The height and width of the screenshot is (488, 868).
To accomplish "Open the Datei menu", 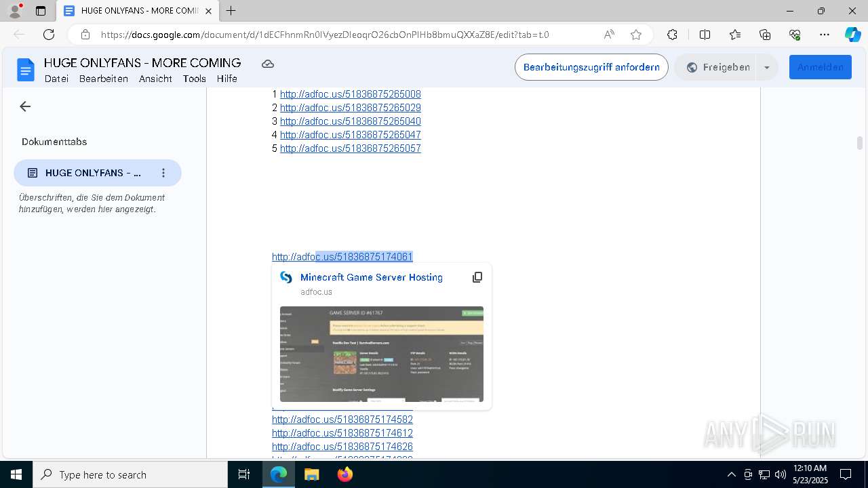I will tap(56, 79).
